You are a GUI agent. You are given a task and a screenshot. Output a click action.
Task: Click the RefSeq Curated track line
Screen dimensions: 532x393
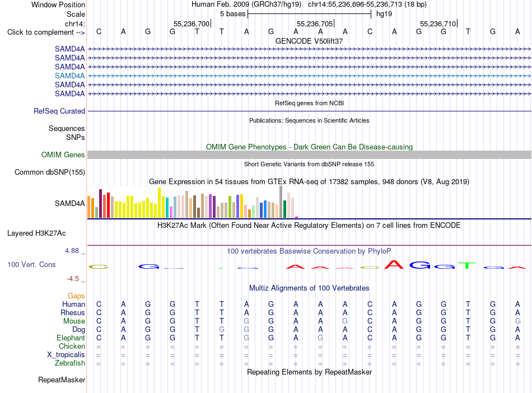pos(309,111)
